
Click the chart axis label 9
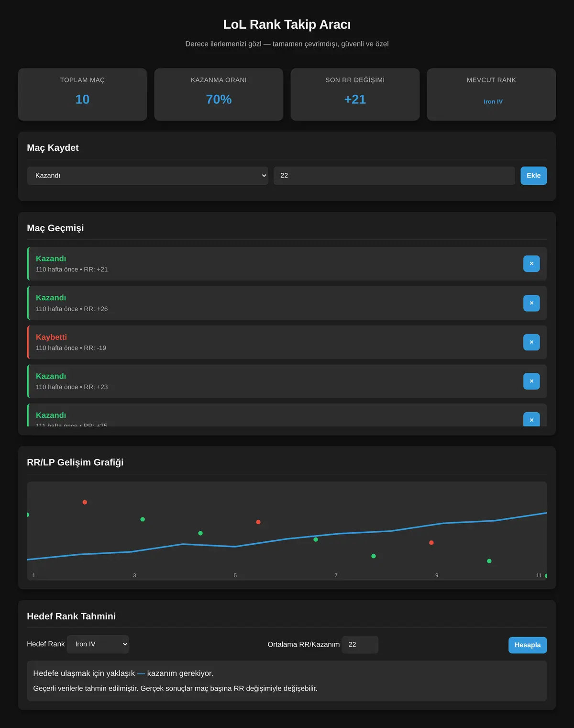[x=437, y=575]
